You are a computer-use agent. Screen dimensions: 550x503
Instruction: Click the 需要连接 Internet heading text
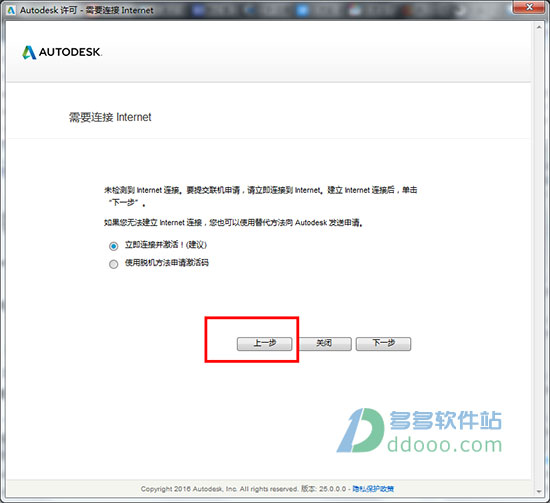pyautogui.click(x=110, y=117)
